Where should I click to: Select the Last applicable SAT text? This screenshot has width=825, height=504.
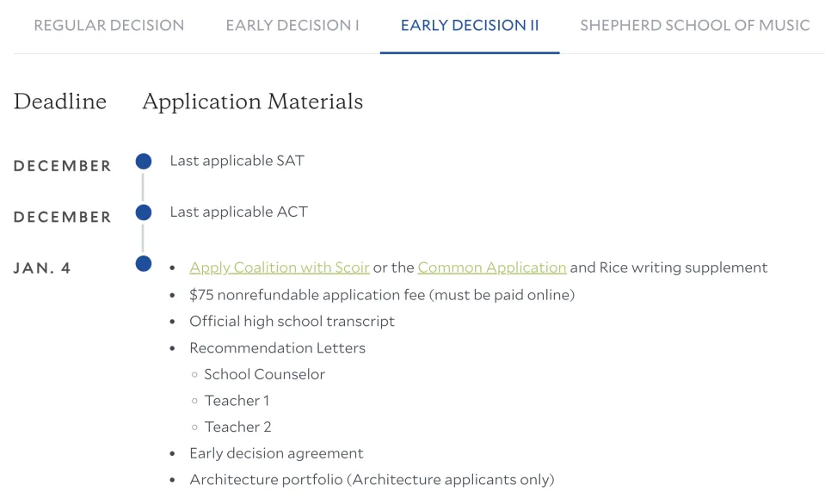pyautogui.click(x=237, y=161)
